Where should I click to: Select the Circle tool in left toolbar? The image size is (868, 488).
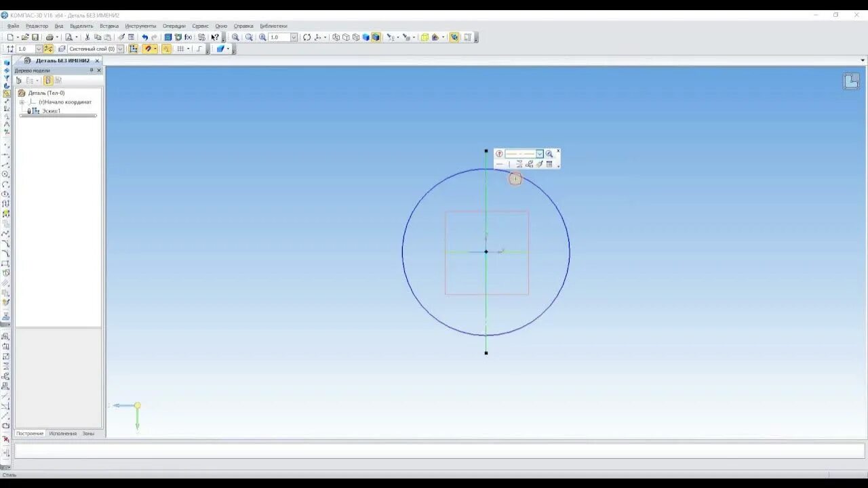click(5, 174)
